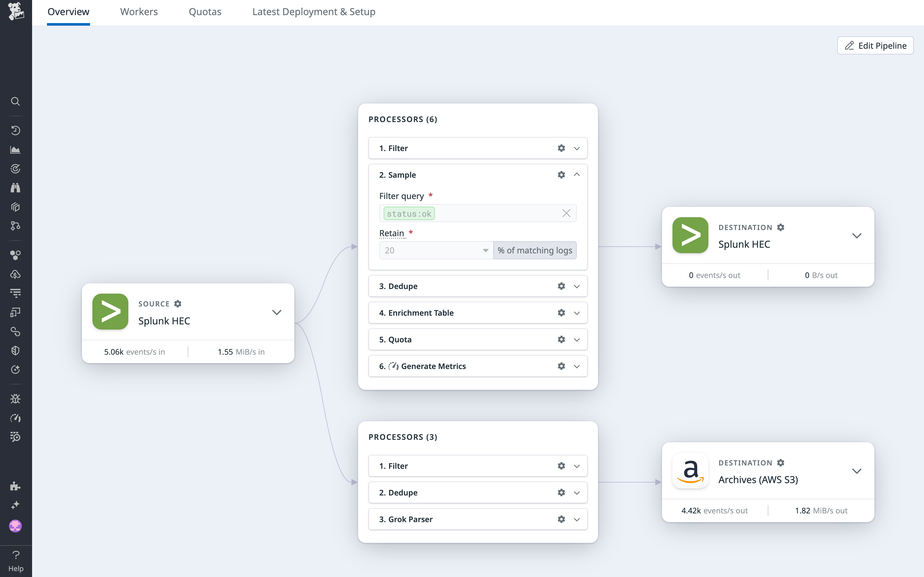Switch to the Workers tab
The image size is (924, 577).
[x=139, y=12]
